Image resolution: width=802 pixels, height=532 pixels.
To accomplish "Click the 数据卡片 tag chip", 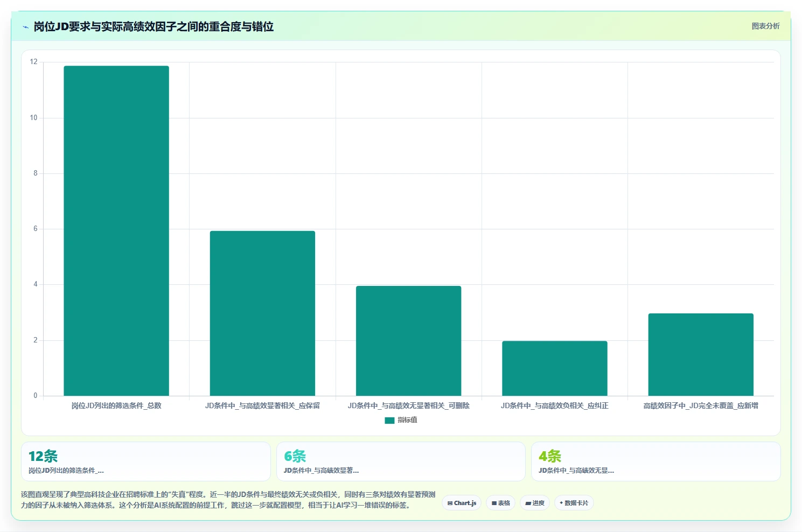I will (x=574, y=503).
